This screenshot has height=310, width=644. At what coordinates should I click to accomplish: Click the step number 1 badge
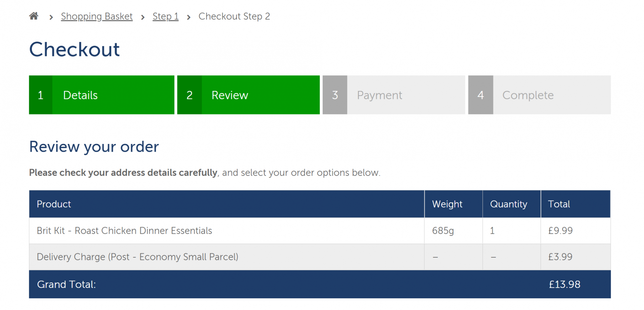click(41, 95)
